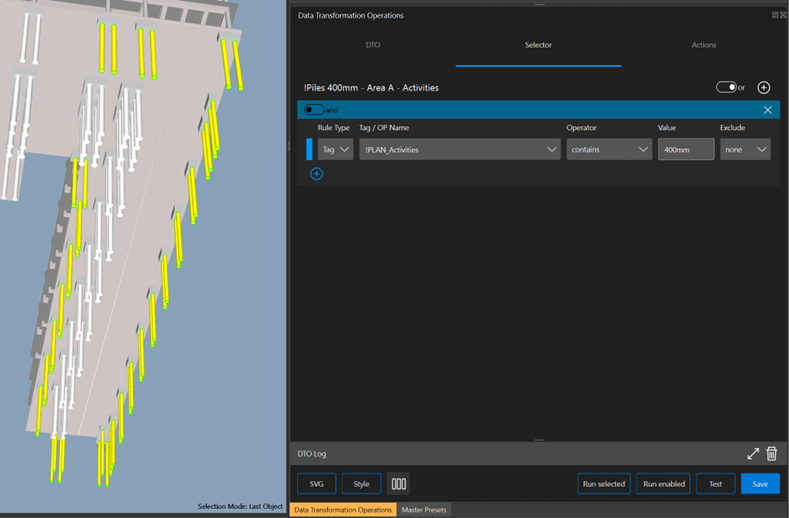Switch to the DTO tab
Image resolution: width=789 pixels, height=518 pixels.
(x=373, y=45)
